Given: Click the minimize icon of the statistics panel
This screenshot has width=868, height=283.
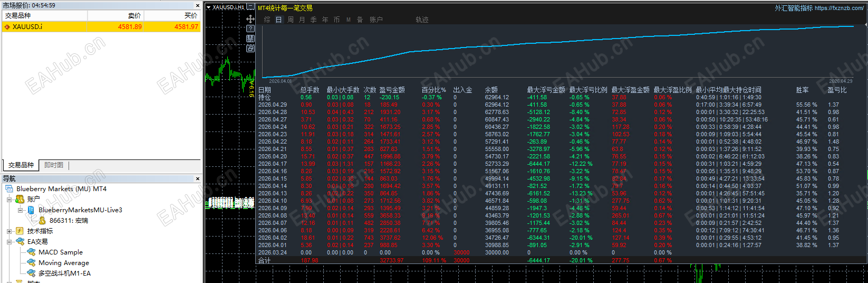Looking at the screenshot, I should tap(251, 7).
